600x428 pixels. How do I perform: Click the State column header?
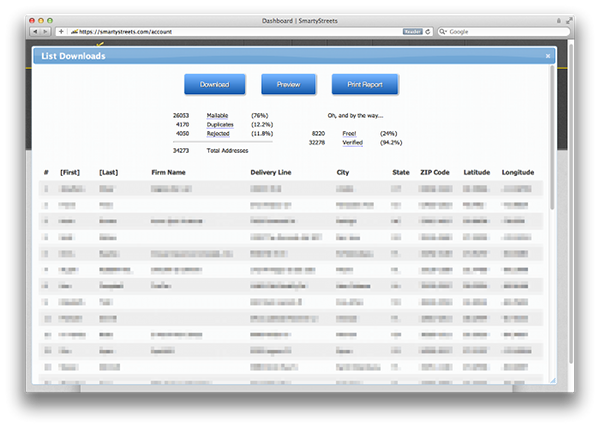tap(401, 173)
